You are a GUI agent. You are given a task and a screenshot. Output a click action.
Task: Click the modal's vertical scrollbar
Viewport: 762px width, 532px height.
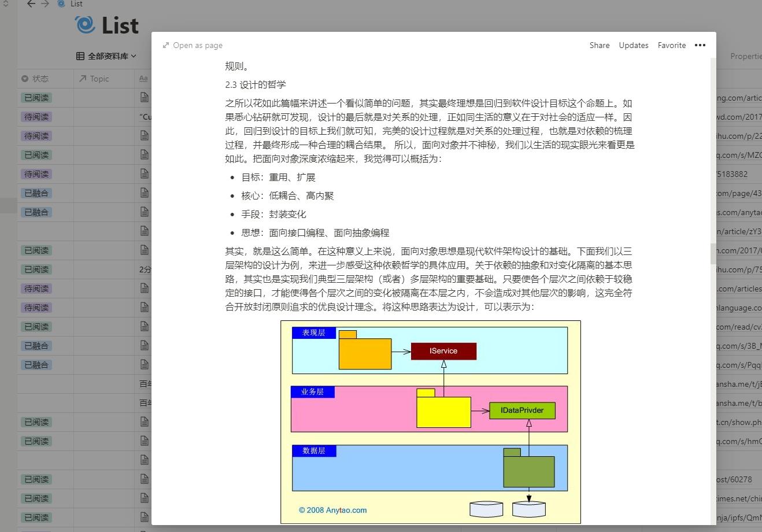[x=713, y=254]
